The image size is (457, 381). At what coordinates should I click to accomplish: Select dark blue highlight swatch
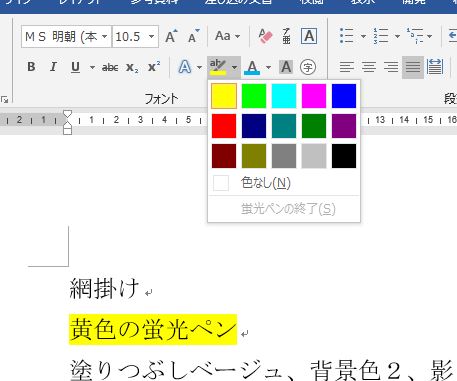click(x=254, y=126)
